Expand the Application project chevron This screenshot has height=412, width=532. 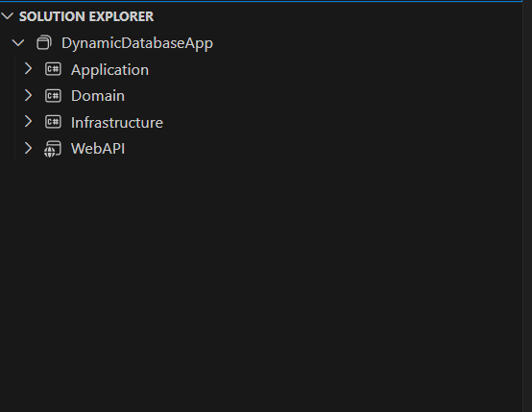tap(28, 69)
